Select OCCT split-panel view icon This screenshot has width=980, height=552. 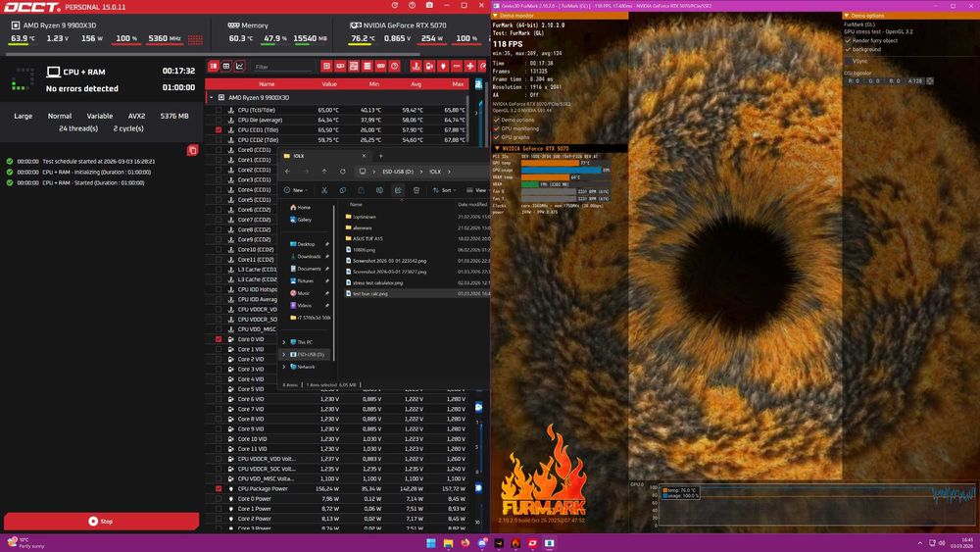click(213, 66)
